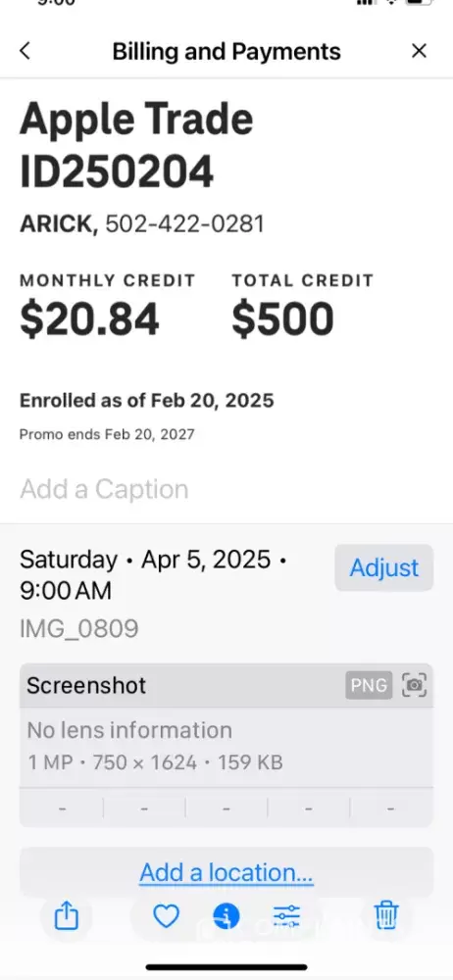The width and height of the screenshot is (453, 980).
Task: Tap the share icon in the bottom toolbar
Action: tap(67, 916)
